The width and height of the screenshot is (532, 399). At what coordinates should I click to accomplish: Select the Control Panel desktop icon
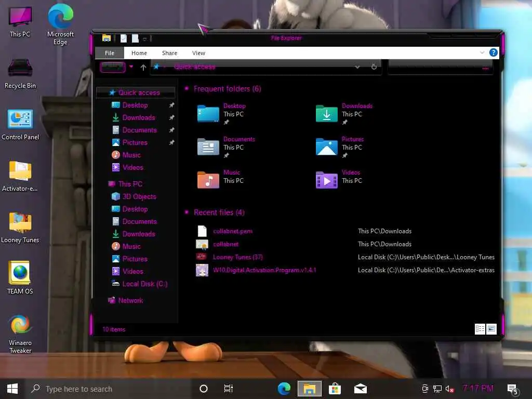[20, 125]
